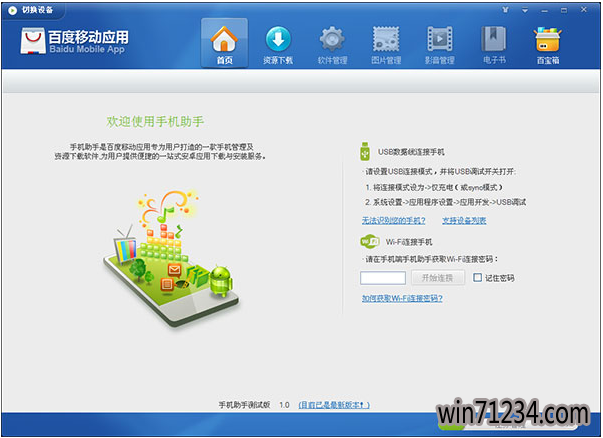Click the USB数据线连接手机 label
This screenshot has height=438, width=603.
(x=411, y=152)
